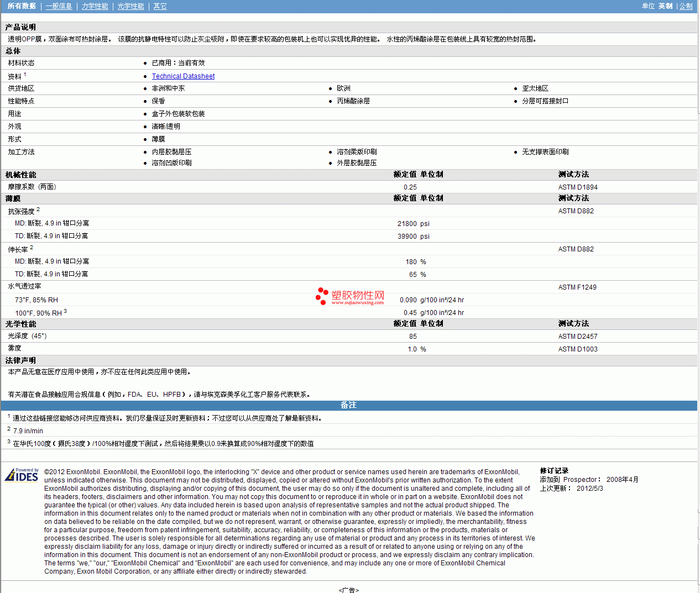Click the 溶剂凹版印刷 processing entry
700x593 pixels.
click(171, 163)
